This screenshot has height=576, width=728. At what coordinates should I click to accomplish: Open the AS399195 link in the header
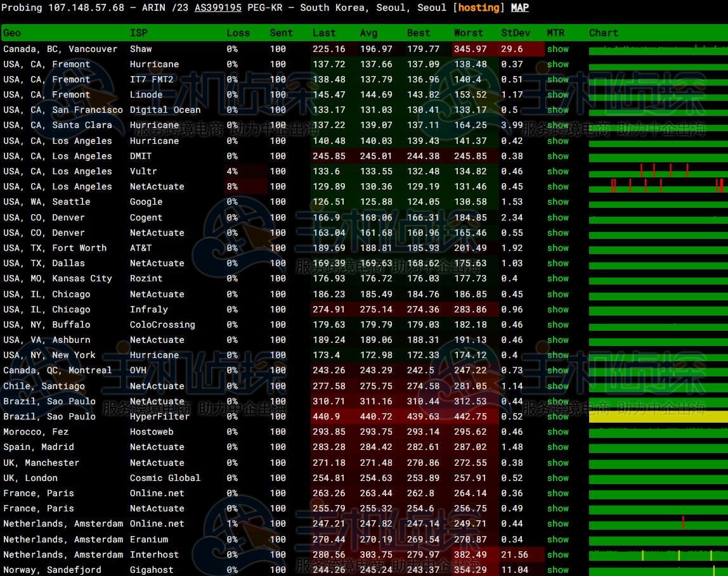(x=218, y=8)
